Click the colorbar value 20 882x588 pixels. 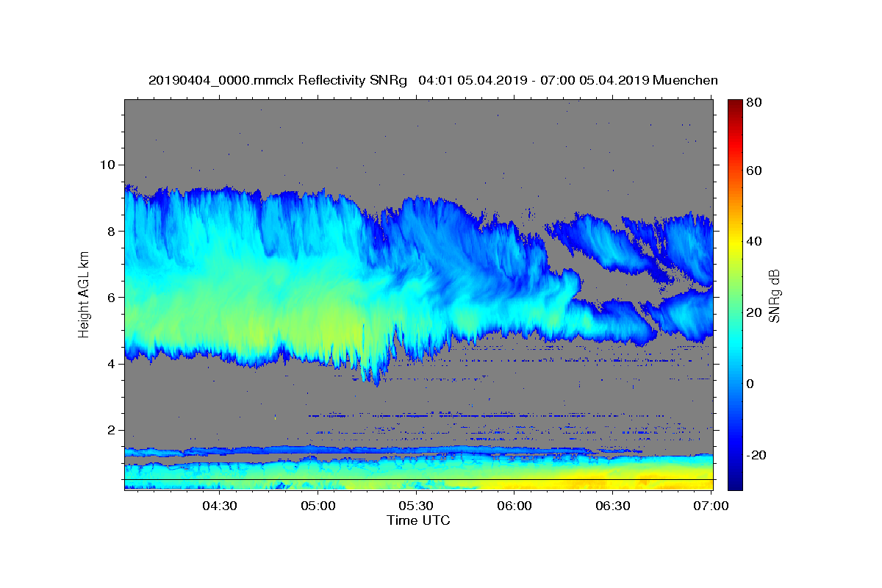click(x=753, y=312)
